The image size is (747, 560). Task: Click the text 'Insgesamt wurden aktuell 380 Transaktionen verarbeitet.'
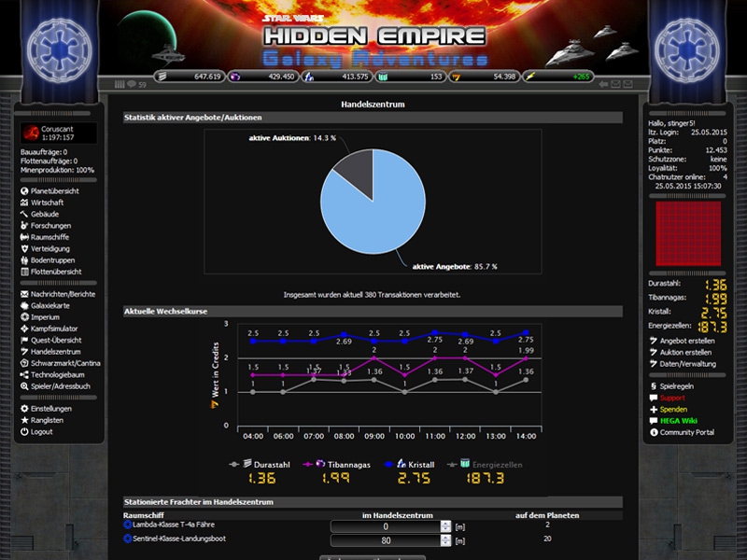[x=372, y=295]
